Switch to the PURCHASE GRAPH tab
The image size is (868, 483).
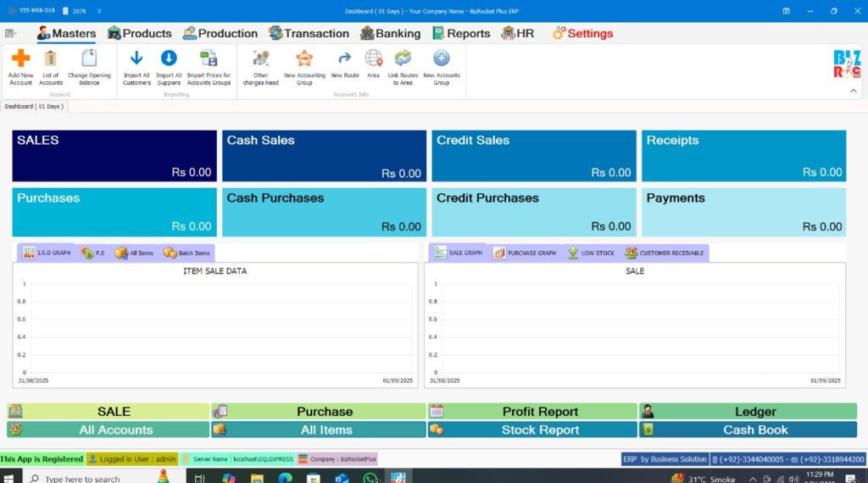pos(524,253)
